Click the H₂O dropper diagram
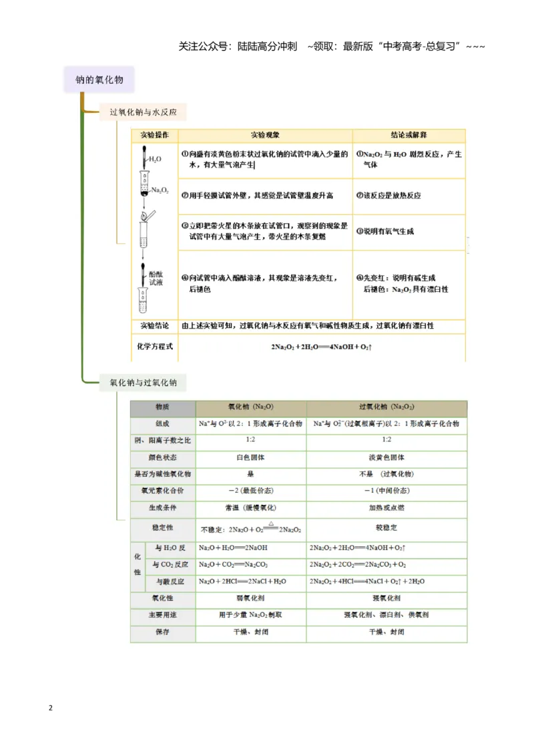 point(150,158)
